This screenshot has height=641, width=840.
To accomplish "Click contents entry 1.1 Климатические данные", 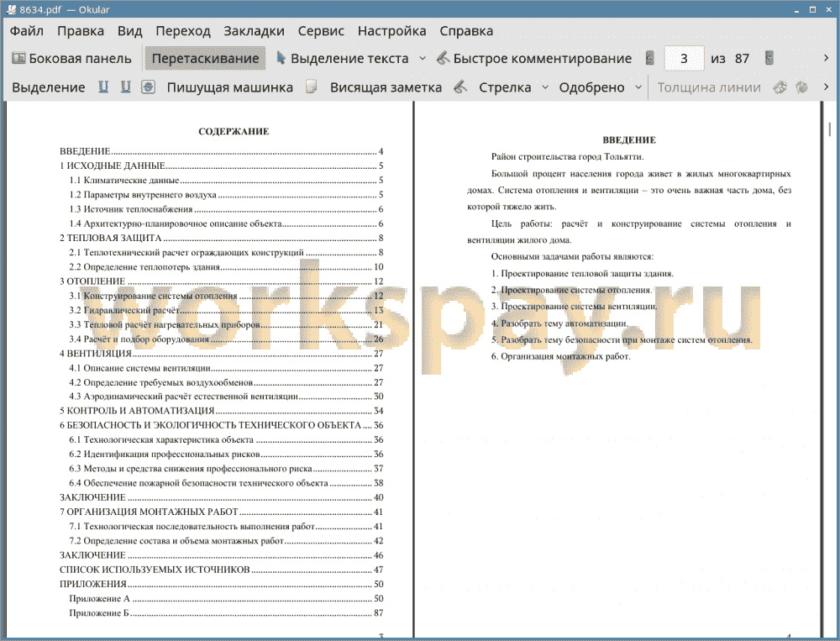I will pyautogui.click(x=226, y=181).
